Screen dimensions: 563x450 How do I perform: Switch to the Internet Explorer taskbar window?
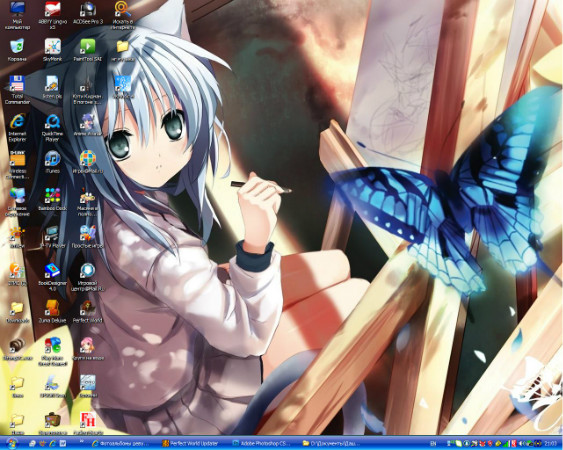tap(121, 444)
